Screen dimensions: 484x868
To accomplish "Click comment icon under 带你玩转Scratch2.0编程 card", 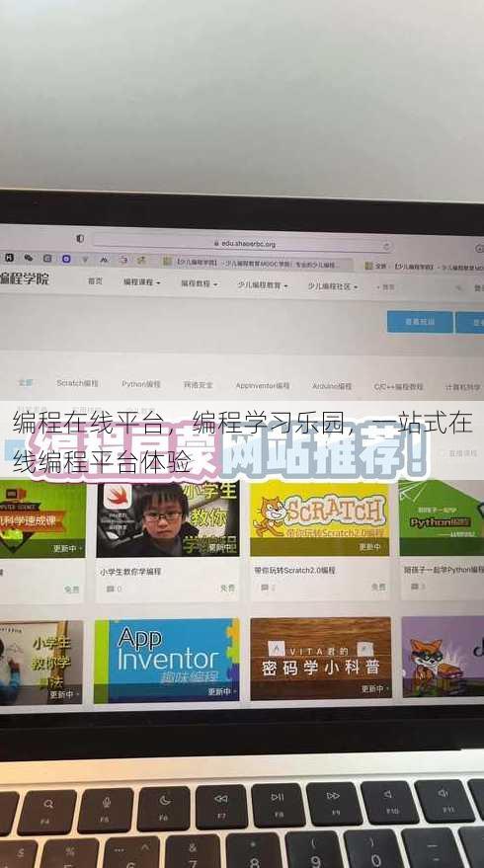I will click(264, 588).
